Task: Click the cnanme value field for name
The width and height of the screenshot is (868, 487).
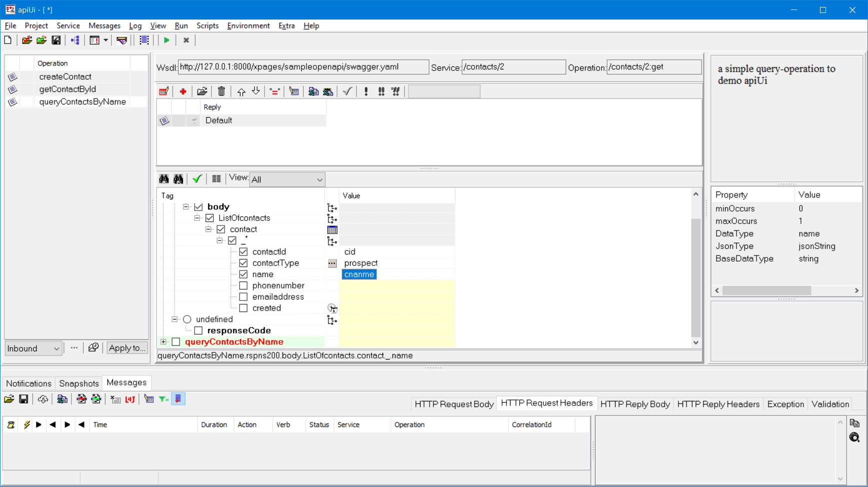Action: [x=359, y=274]
